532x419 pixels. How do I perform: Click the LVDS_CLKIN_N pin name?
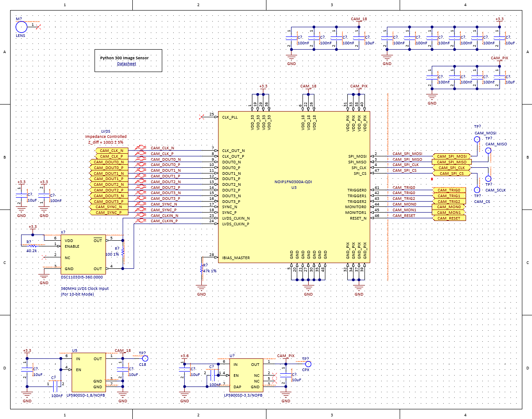(x=236, y=218)
